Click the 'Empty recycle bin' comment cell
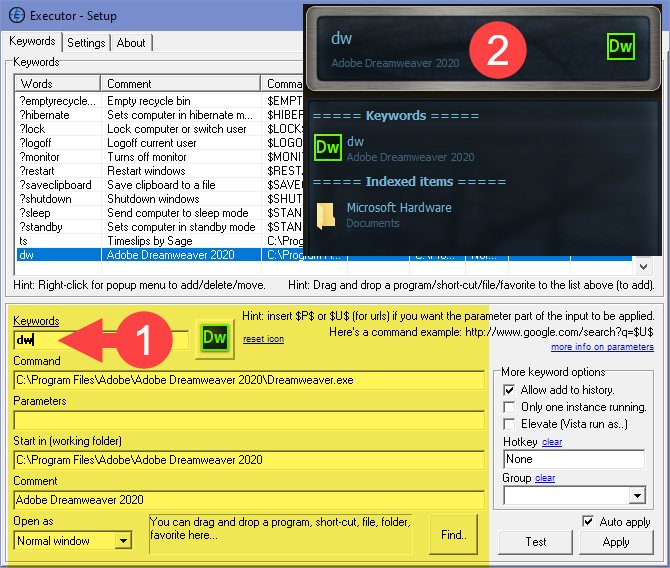The image size is (670, 568). (x=181, y=101)
